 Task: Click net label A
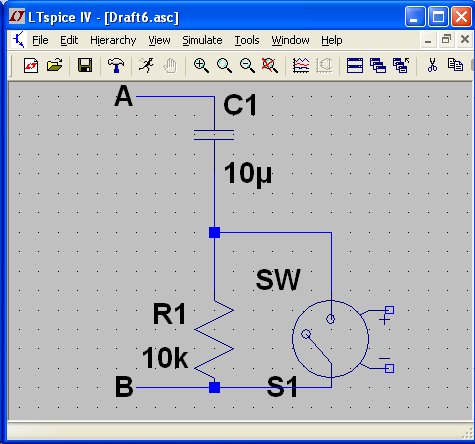[124, 96]
